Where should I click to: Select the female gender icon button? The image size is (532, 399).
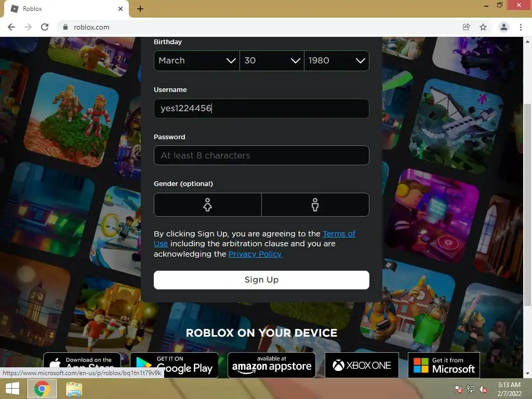(208, 205)
